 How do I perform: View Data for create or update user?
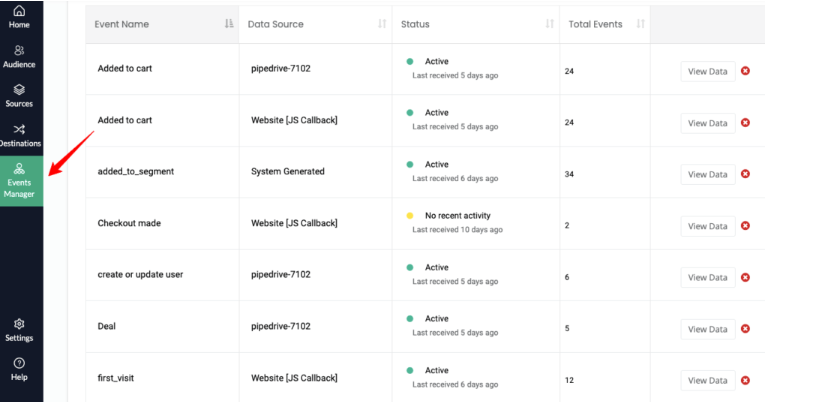click(707, 277)
